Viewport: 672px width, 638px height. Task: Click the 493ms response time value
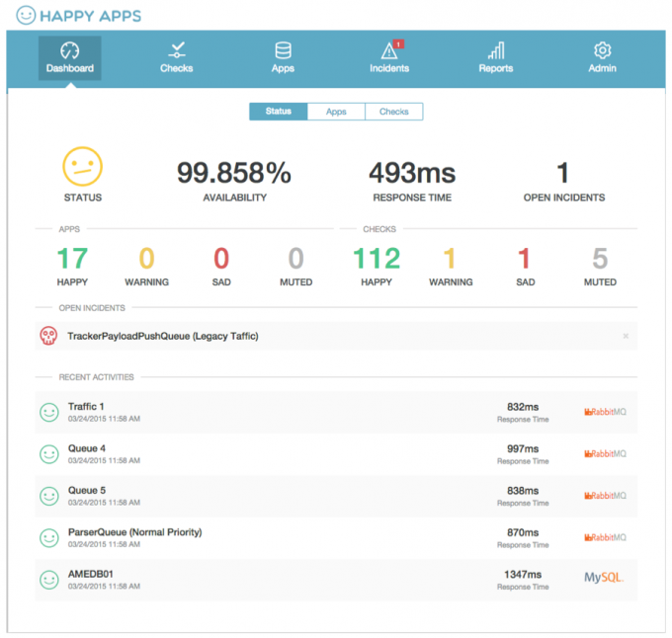[x=412, y=173]
